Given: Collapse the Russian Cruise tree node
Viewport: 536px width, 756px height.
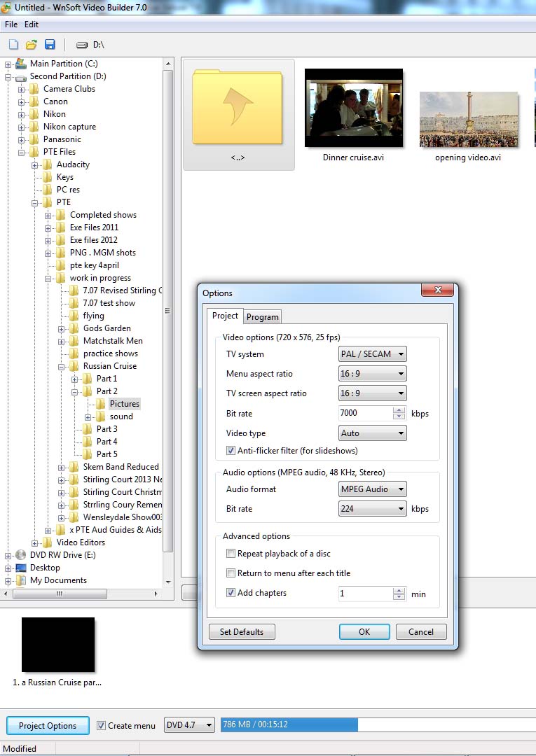Looking at the screenshot, I should click(x=61, y=366).
